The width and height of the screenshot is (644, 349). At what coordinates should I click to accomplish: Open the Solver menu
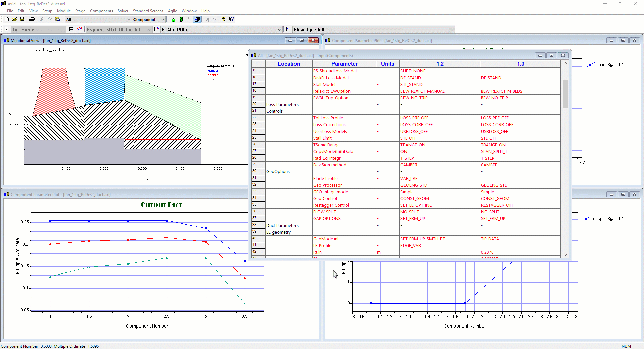[123, 11]
